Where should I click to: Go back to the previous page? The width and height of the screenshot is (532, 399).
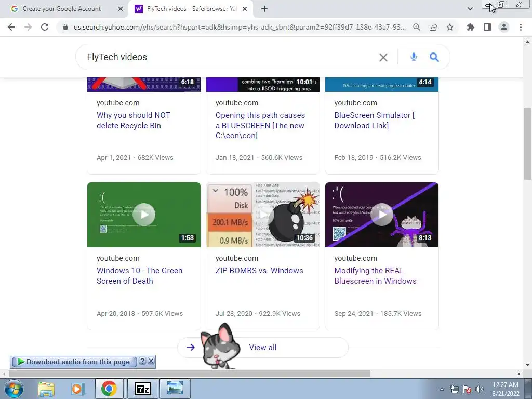coord(11,27)
